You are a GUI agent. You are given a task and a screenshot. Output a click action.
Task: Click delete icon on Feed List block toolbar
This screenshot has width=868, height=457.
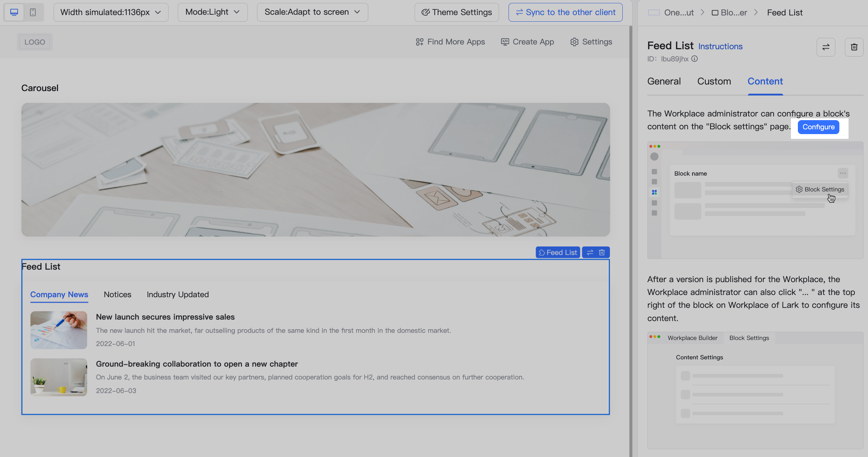coord(602,252)
